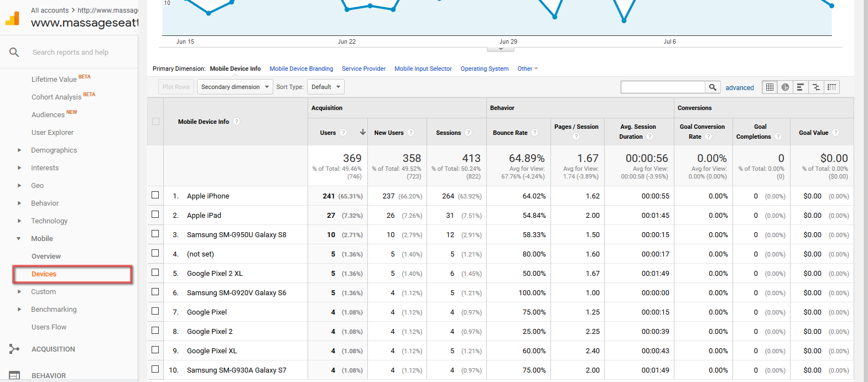Click help icon under Pages / Session
The width and height of the screenshot is (868, 382).
click(x=576, y=137)
